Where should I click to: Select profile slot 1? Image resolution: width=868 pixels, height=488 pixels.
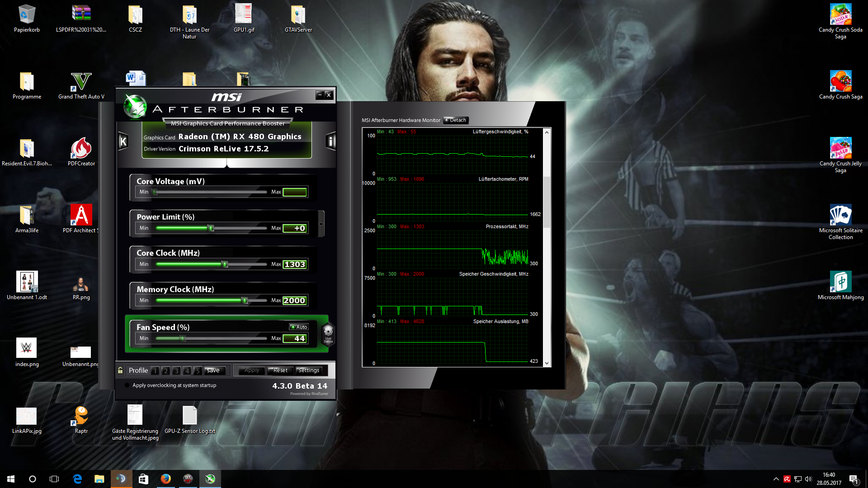(x=155, y=371)
